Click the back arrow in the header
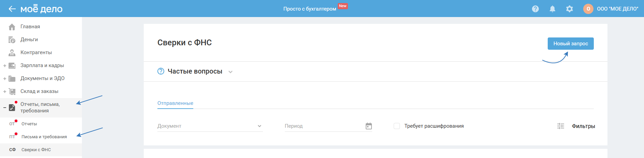This screenshot has height=158, width=644. tap(12, 9)
